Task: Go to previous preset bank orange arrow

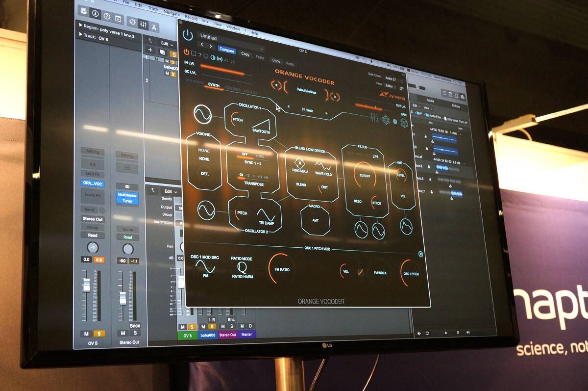Action: coord(277,86)
